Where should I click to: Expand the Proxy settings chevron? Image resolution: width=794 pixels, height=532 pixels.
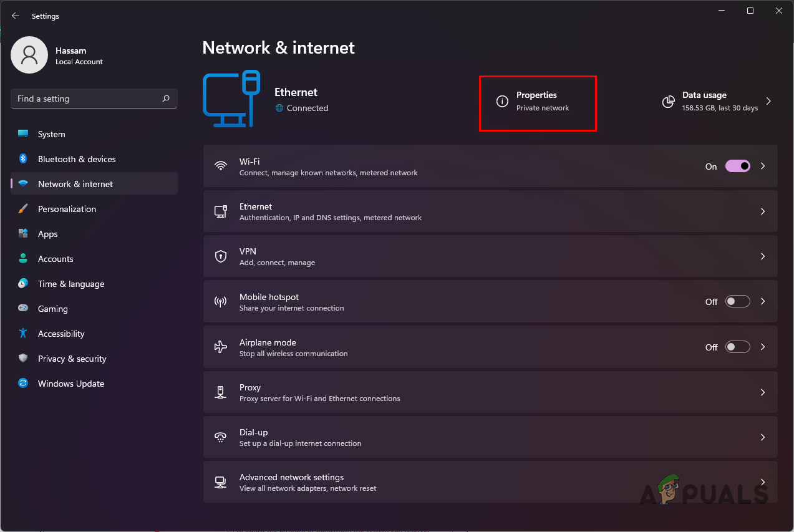coord(762,392)
